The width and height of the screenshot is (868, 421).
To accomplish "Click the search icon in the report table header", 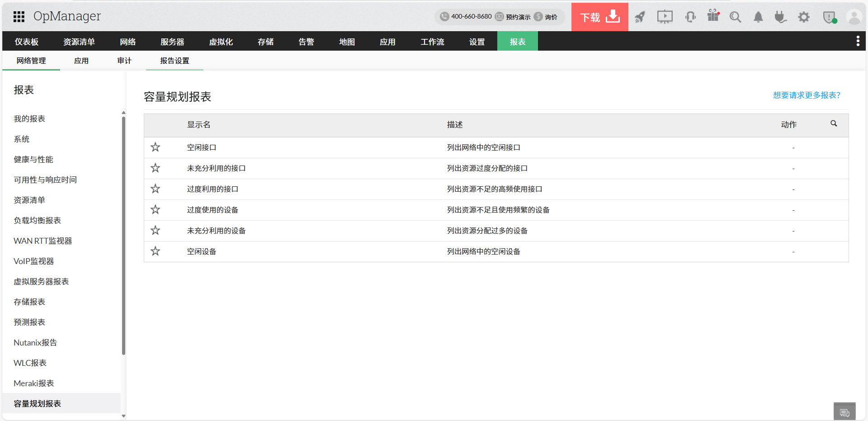I will click(x=834, y=123).
